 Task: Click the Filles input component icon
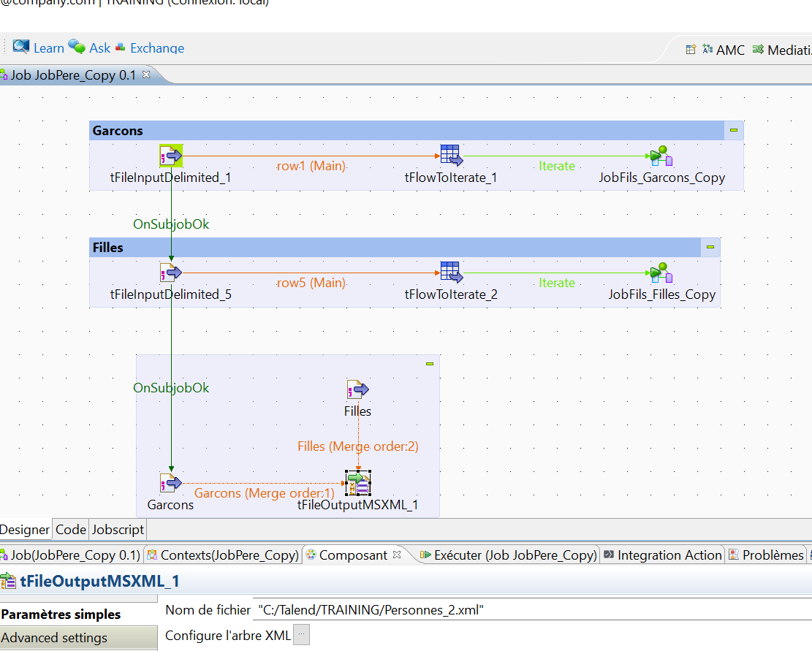(x=357, y=389)
